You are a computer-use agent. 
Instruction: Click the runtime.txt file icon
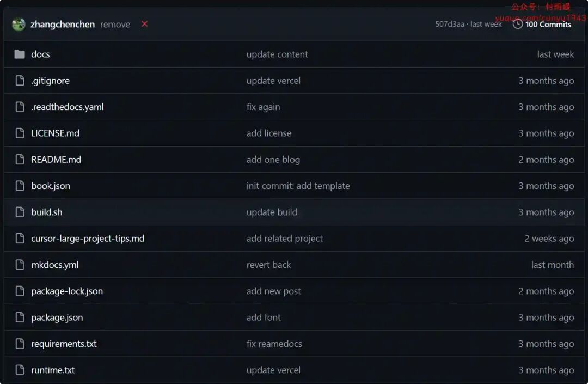click(20, 370)
